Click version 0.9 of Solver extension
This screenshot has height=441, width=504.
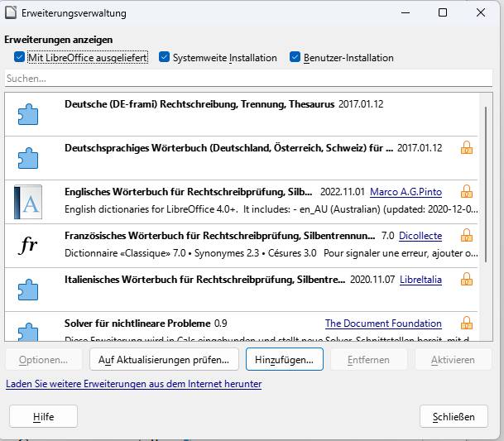[221, 324]
